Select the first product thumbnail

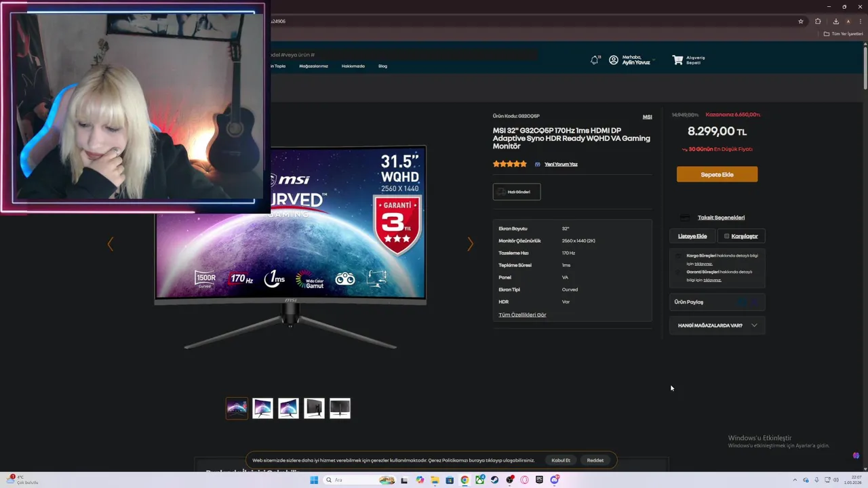pyautogui.click(x=237, y=408)
